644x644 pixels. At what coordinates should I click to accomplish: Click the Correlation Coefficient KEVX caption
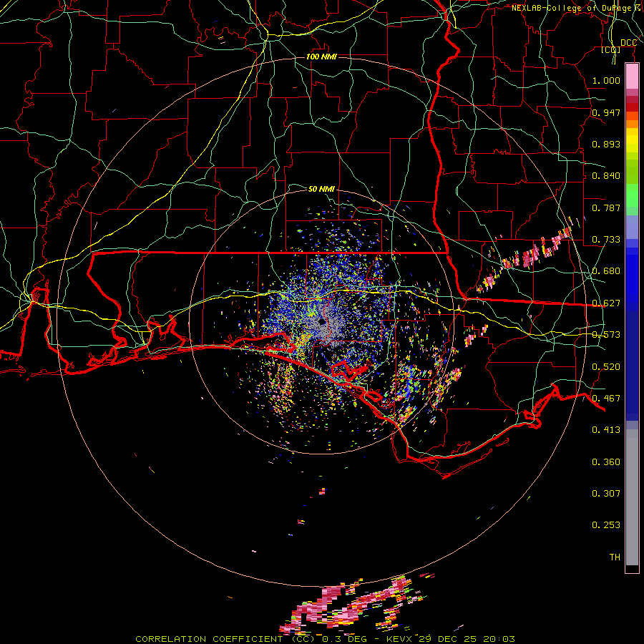[325, 639]
